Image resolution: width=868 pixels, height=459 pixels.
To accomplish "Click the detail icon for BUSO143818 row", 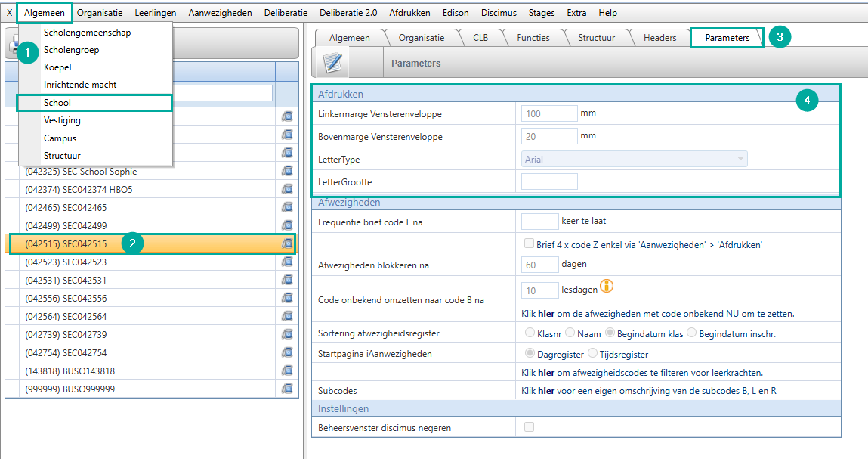I will (287, 371).
